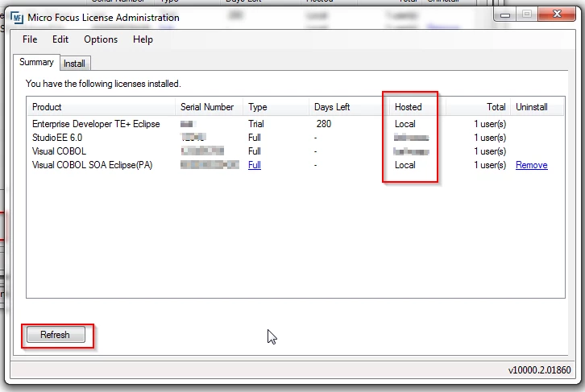Click Full type cell in Visual COBOL row
The height and width of the screenshot is (392, 585).
255,151
